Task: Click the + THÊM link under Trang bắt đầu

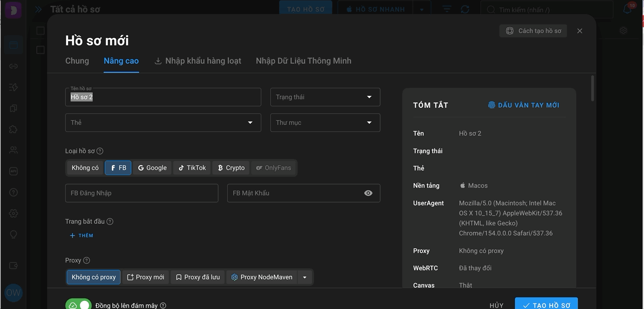Action: (x=81, y=236)
